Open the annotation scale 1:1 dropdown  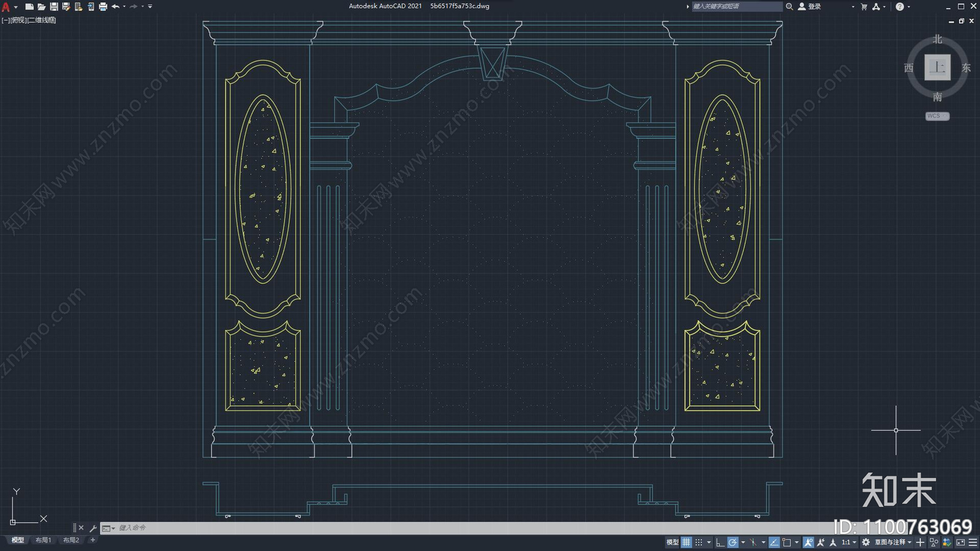[x=848, y=542]
